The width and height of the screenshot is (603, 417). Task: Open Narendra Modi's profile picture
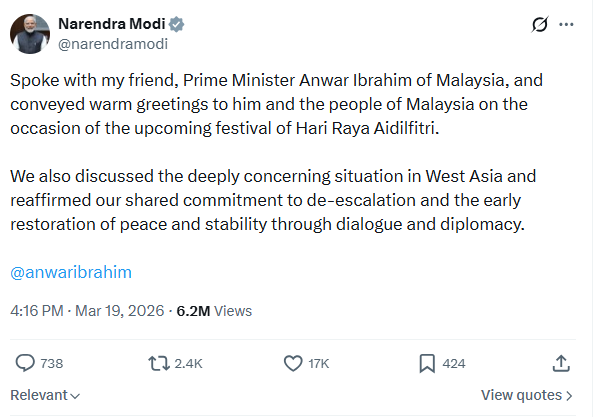[x=30, y=33]
